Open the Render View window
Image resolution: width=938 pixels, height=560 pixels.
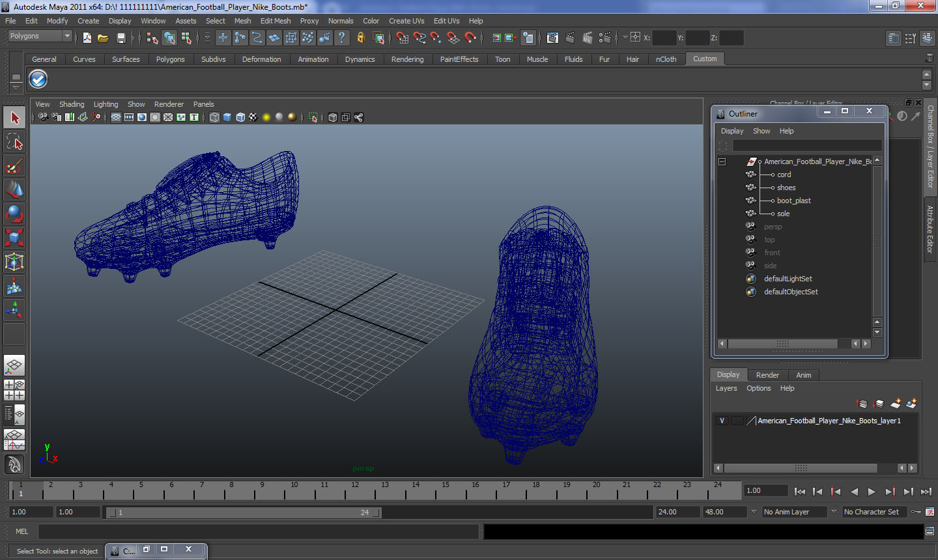click(552, 38)
